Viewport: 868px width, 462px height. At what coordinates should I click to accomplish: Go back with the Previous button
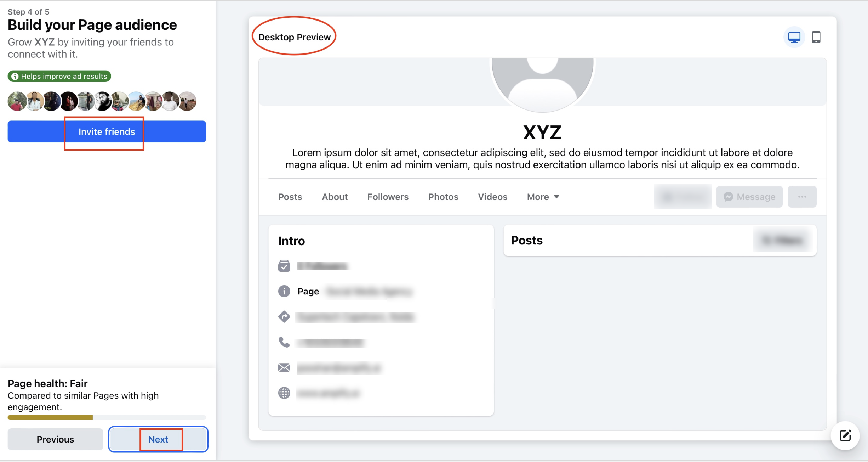click(55, 439)
